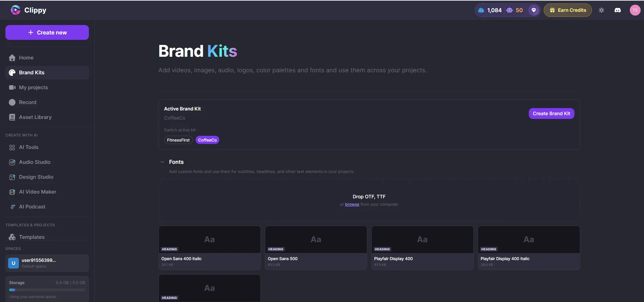Viewport: 644px width, 302px height.
Task: Click the Create new button
Action: point(47,32)
